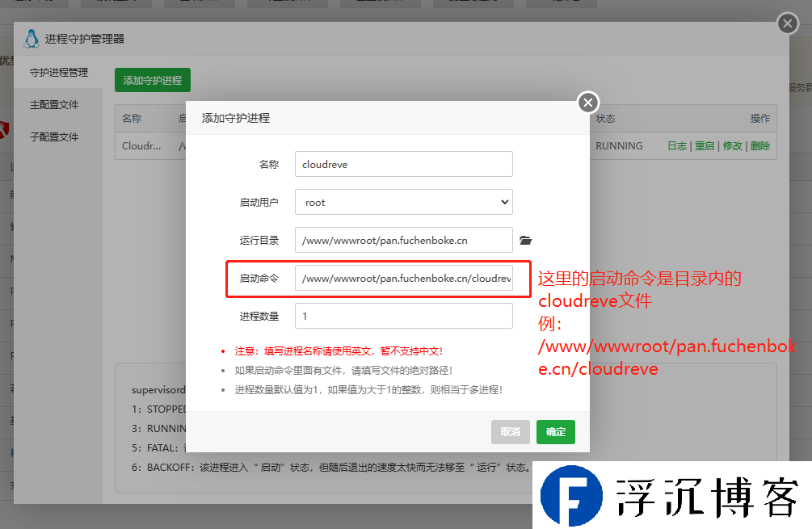This screenshot has width=812, height=529.
Task: Focus the 运行目录 path input field
Action: pos(403,240)
